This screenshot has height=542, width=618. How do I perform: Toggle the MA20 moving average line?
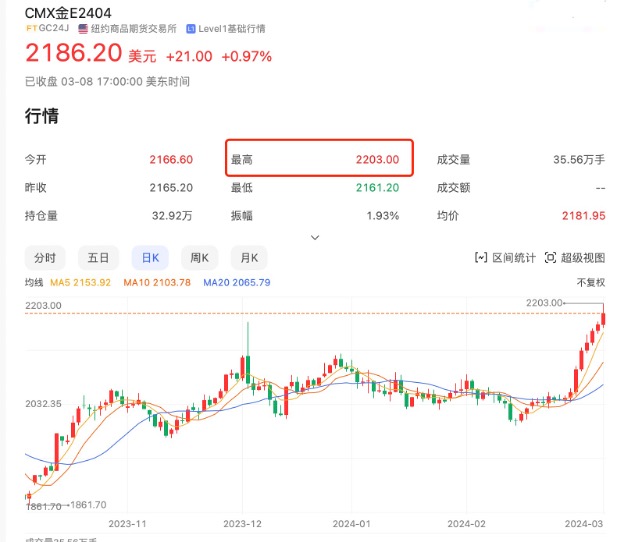[237, 282]
